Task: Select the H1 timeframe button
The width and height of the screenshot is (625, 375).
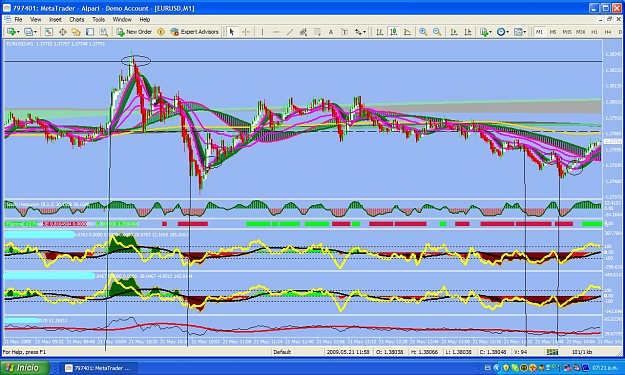Action: click(594, 32)
